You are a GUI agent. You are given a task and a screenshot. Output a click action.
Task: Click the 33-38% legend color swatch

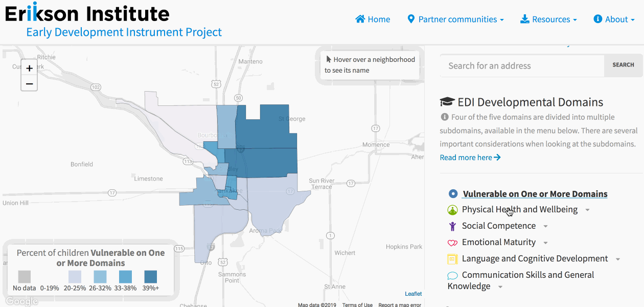pyautogui.click(x=125, y=277)
